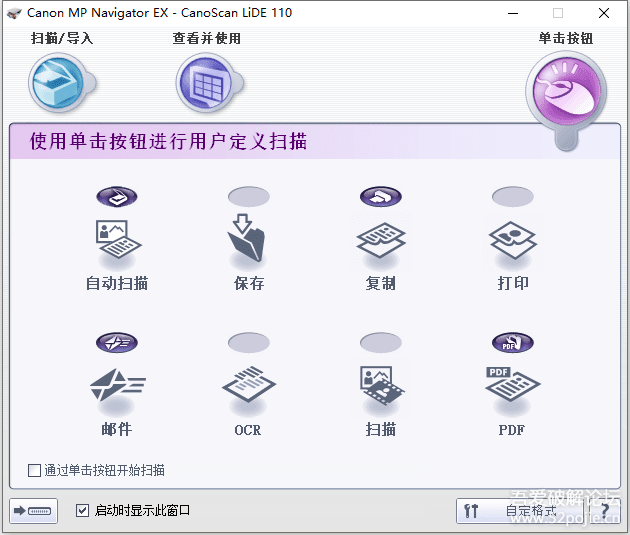This screenshot has height=535, width=630.
Task: Uncheck 启动时显示此窗口 checkbox
Action: (x=82, y=510)
